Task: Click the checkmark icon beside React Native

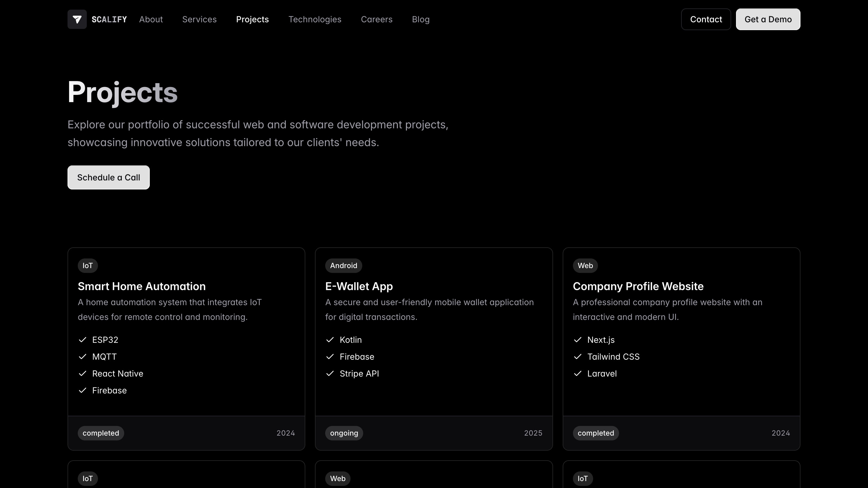Action: 83,373
